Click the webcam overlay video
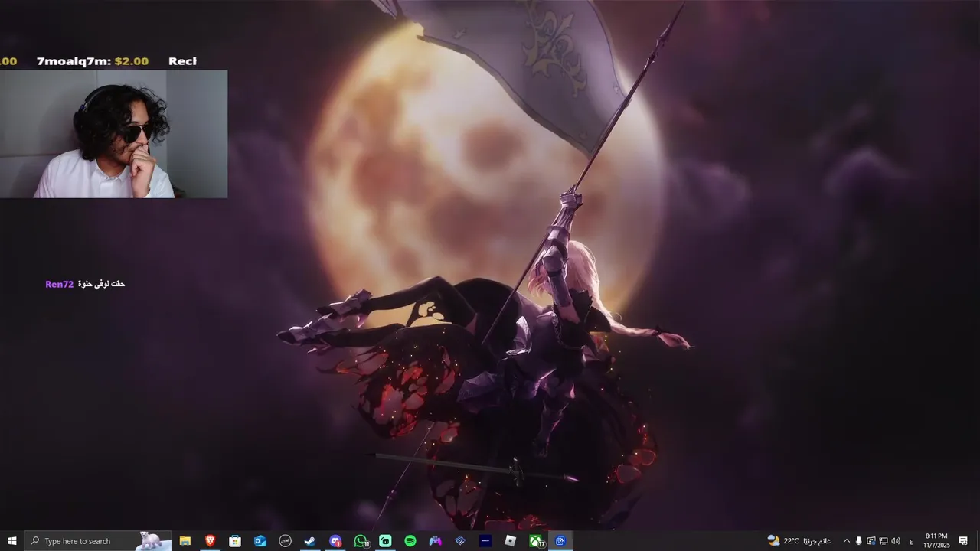The height and width of the screenshot is (551, 980). point(113,134)
